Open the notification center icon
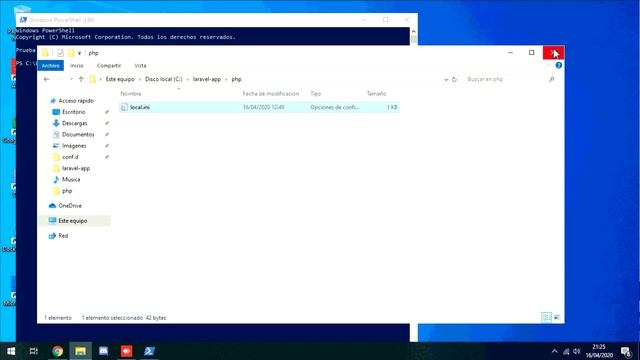Screen dimensions: 640x360 (626, 351)
